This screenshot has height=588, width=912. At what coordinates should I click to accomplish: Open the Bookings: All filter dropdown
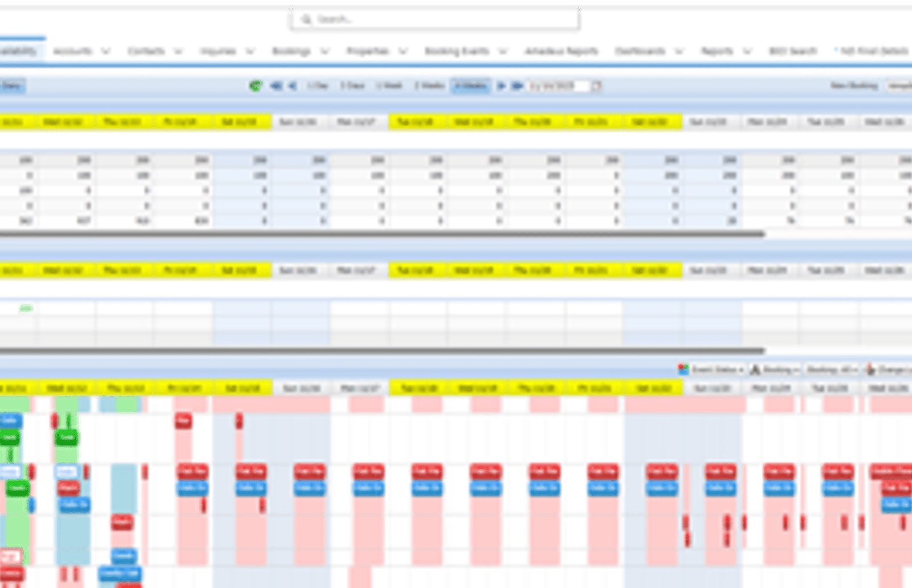point(832,370)
